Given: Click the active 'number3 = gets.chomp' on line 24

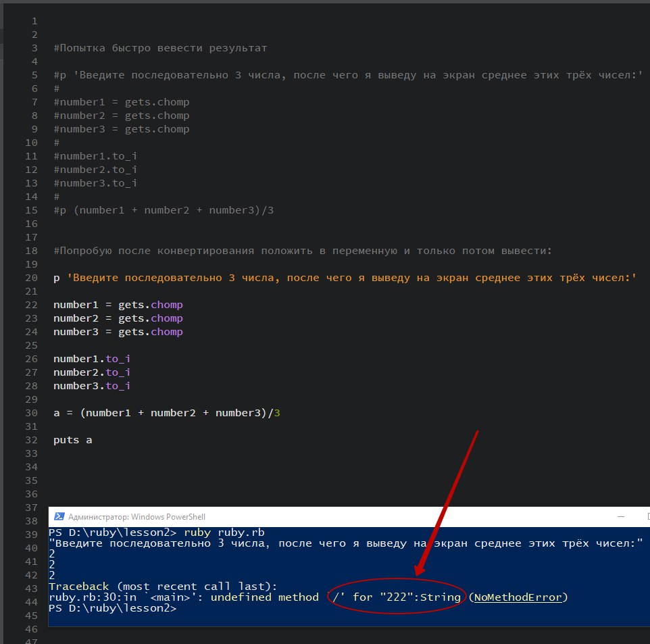Looking at the screenshot, I should (x=118, y=332).
